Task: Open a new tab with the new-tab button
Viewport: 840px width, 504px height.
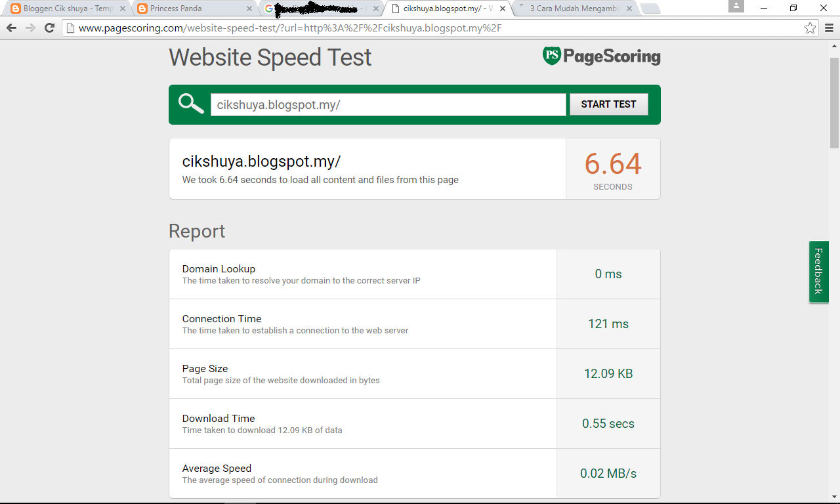Action: pos(650,9)
